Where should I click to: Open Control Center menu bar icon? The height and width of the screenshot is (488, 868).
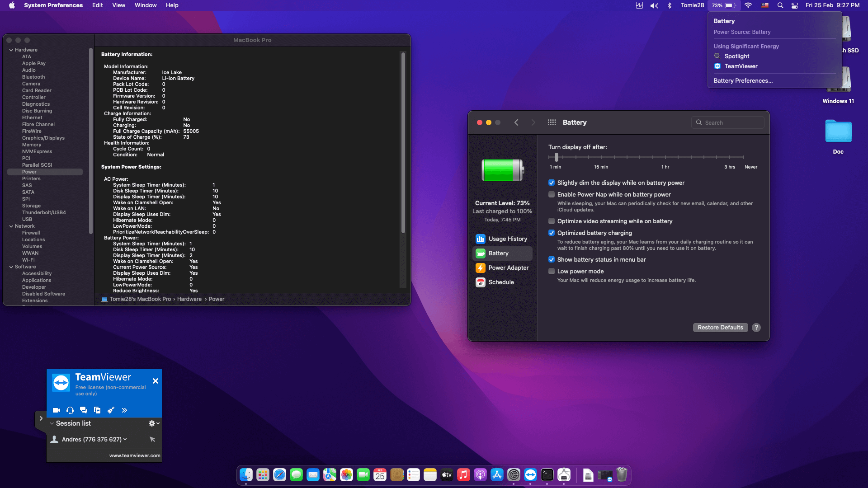794,5
